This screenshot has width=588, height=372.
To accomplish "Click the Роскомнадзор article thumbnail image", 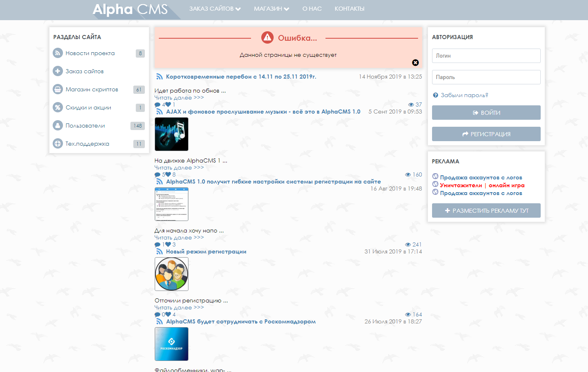I will click(172, 344).
